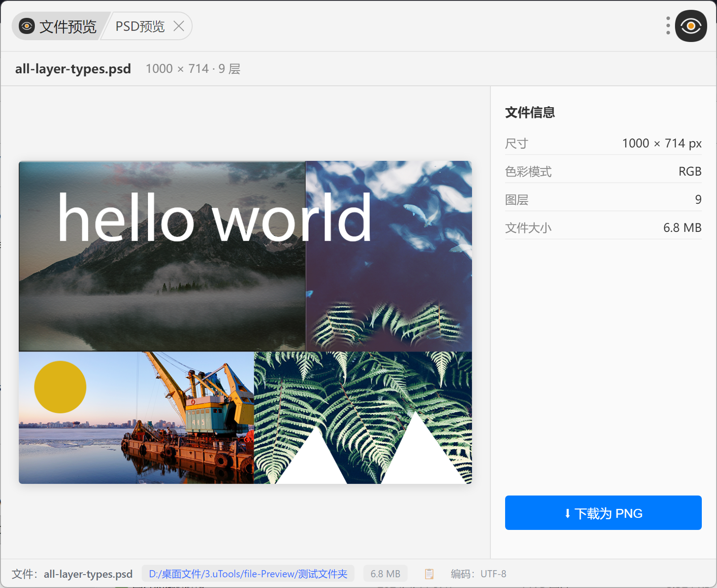Click the 文件大小 row in file info
Viewport: 717px width, 588px height.
pos(603,228)
